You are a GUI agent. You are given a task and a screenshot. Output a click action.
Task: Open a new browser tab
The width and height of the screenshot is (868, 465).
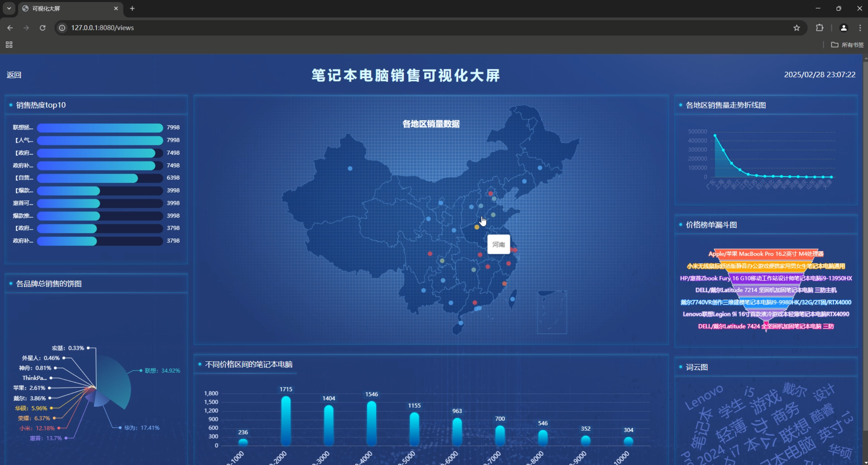point(132,8)
